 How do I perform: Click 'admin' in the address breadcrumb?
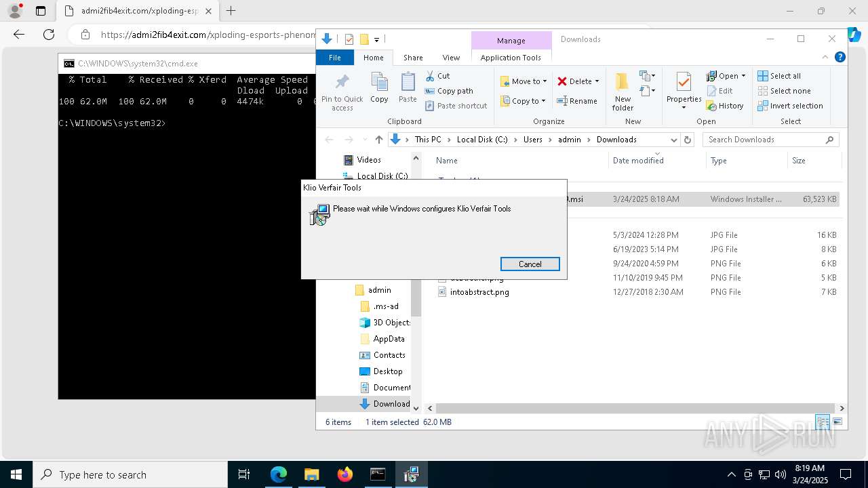(x=570, y=140)
